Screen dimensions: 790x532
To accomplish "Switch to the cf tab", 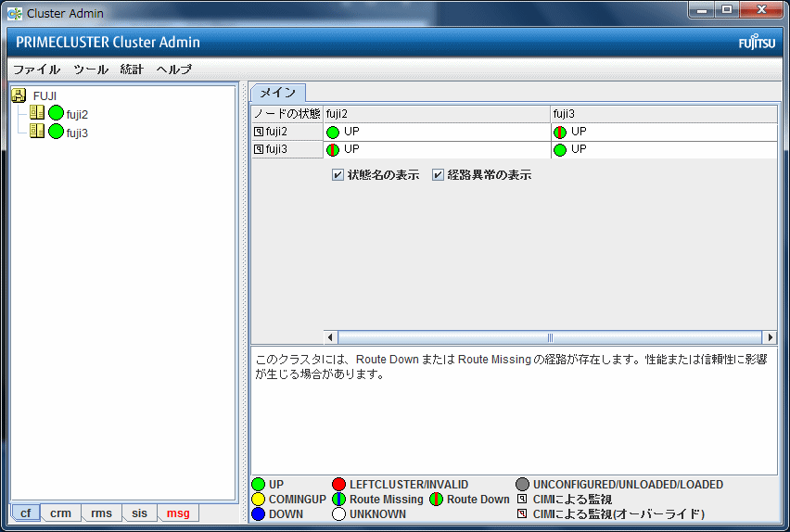I will pos(26,513).
